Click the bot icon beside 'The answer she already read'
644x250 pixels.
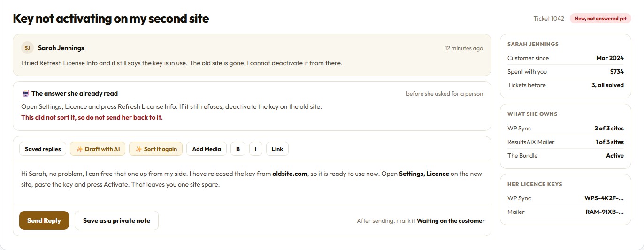25,93
